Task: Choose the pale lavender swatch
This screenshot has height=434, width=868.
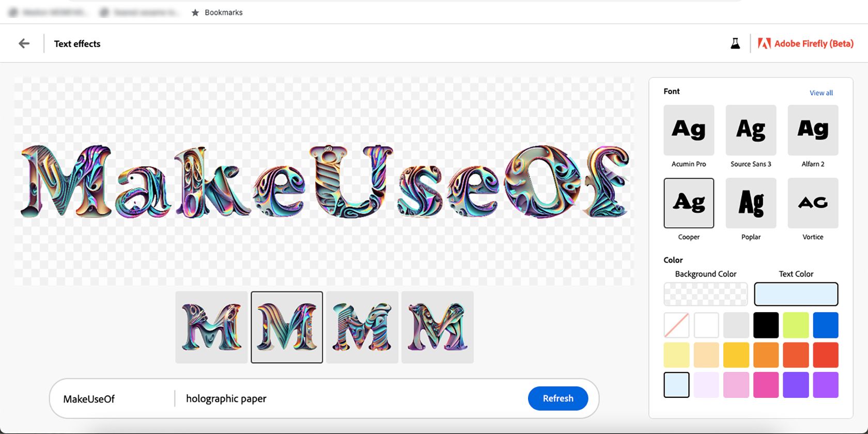Action: coord(706,385)
